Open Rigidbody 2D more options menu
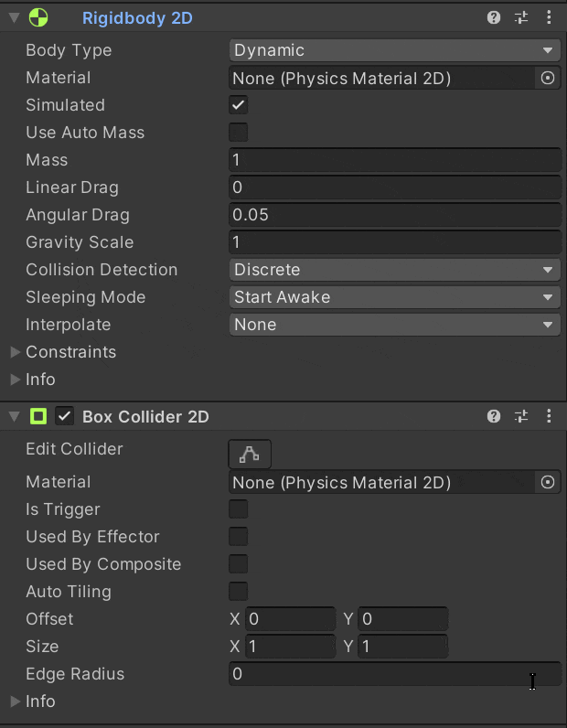 pos(549,17)
